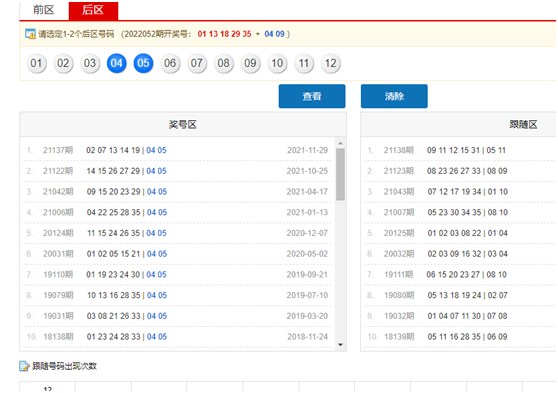Select the 后区 tab

(93, 10)
